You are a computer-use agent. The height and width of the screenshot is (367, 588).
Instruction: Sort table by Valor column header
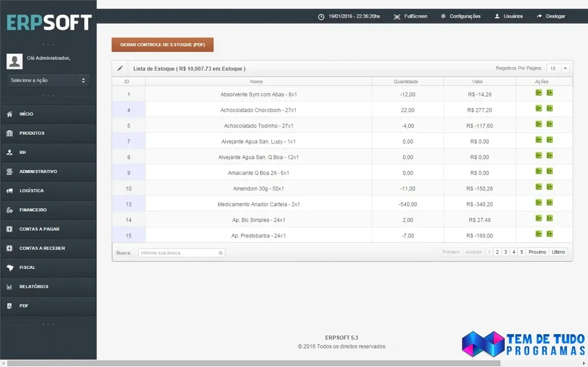(x=479, y=81)
